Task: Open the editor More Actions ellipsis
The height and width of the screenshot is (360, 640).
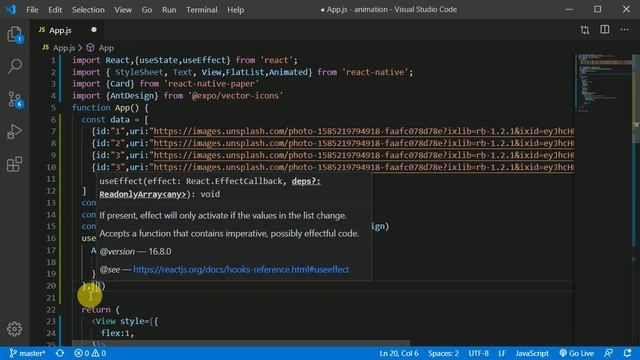Action: 624,29
